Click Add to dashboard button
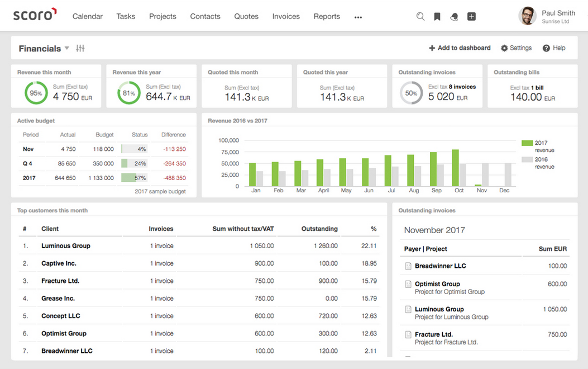This screenshot has height=369, width=588. point(460,48)
